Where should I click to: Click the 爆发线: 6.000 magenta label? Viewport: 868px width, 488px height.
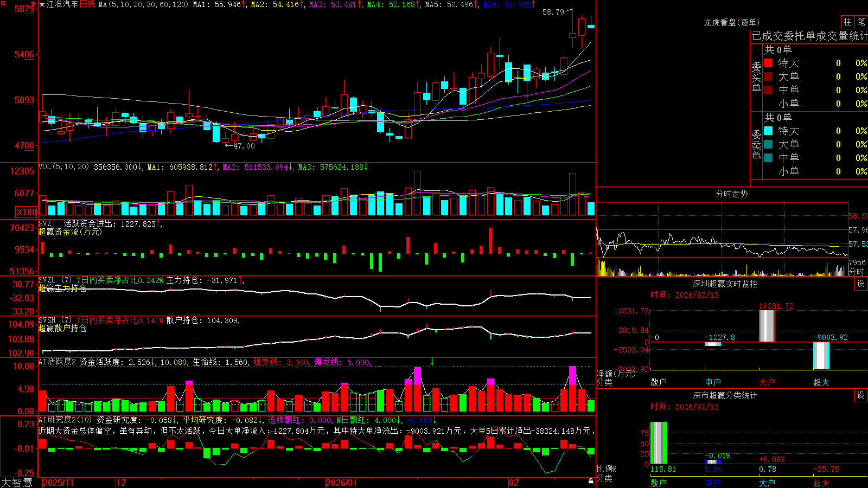(x=342, y=362)
